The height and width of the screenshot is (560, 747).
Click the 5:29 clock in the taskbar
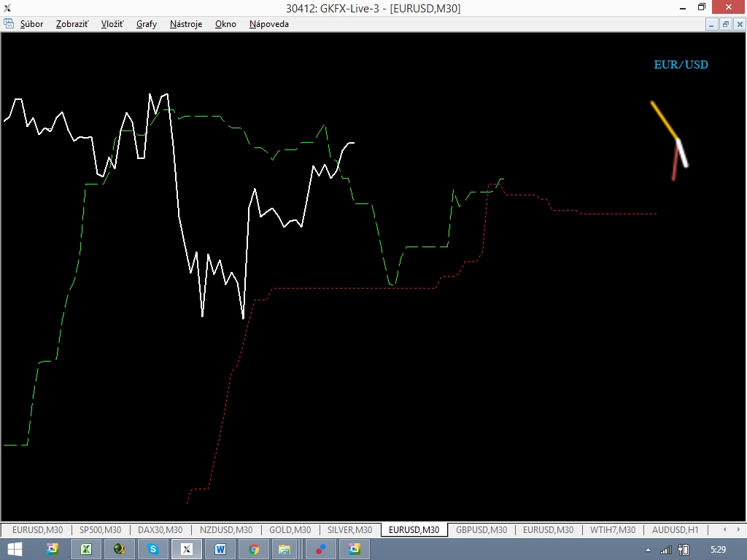[x=718, y=550]
